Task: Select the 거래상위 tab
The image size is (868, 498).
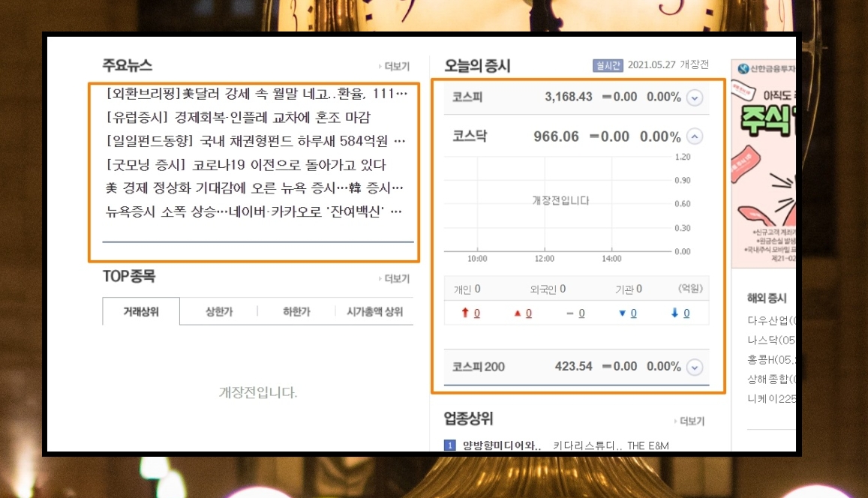Action: tap(141, 311)
